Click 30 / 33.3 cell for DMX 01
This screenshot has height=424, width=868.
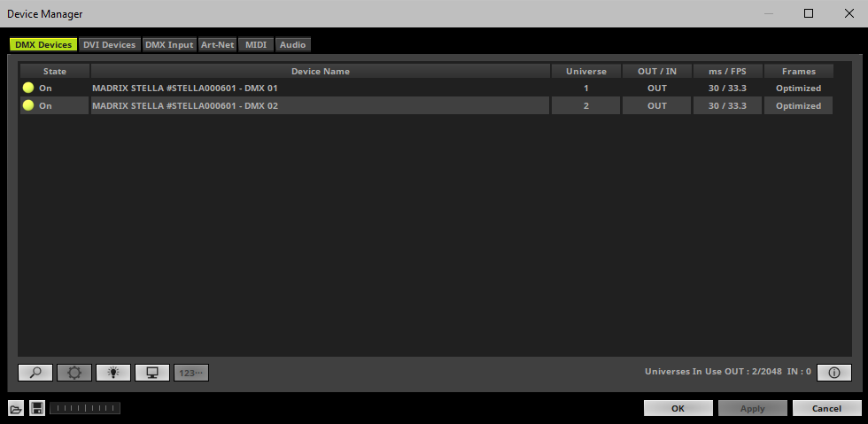click(x=727, y=88)
